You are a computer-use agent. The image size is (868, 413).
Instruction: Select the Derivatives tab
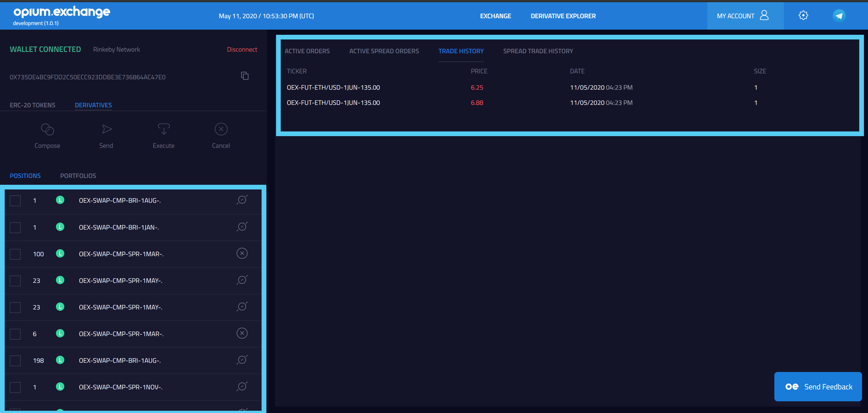tap(93, 105)
